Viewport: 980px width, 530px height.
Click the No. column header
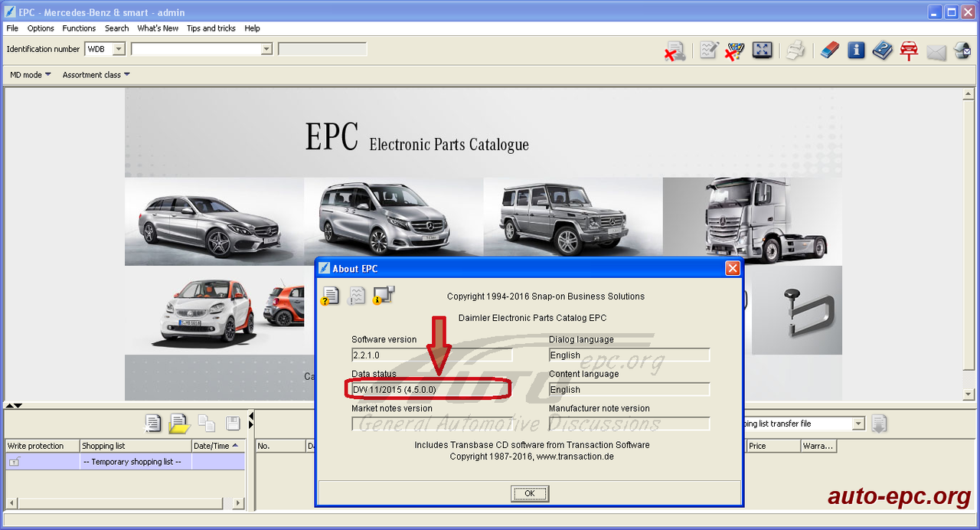[x=279, y=446]
